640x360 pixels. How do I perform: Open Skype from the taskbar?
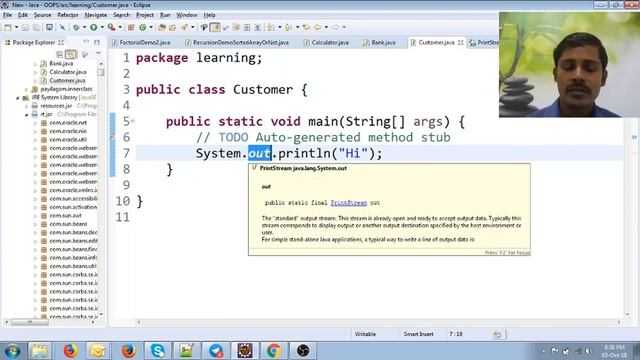tap(158, 351)
